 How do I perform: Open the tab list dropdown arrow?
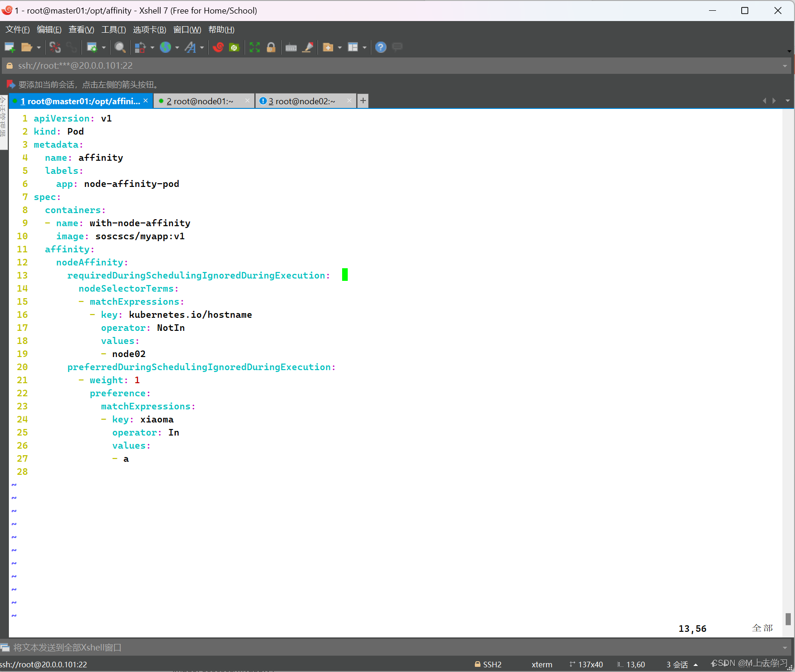[x=788, y=100]
